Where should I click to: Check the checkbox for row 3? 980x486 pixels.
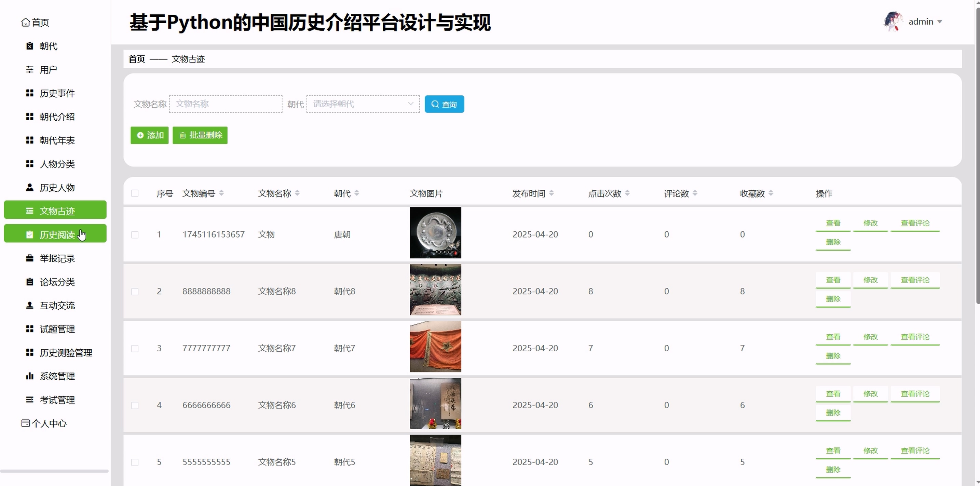click(135, 349)
